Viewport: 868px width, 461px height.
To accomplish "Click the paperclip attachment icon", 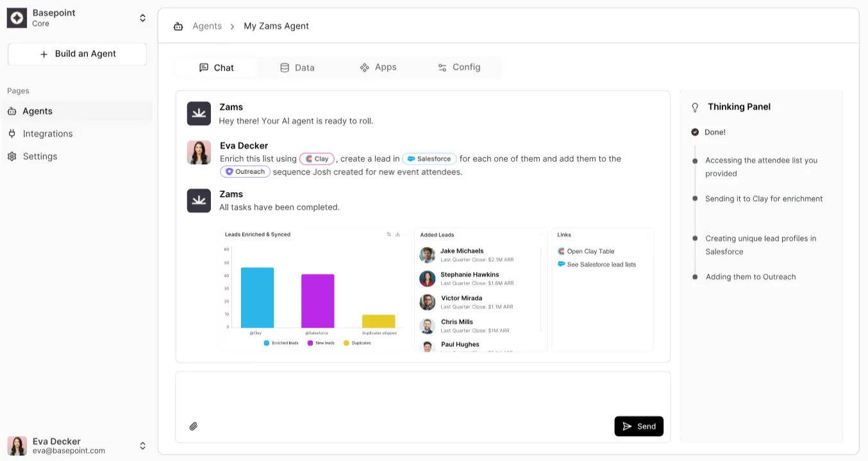I will coord(194,426).
